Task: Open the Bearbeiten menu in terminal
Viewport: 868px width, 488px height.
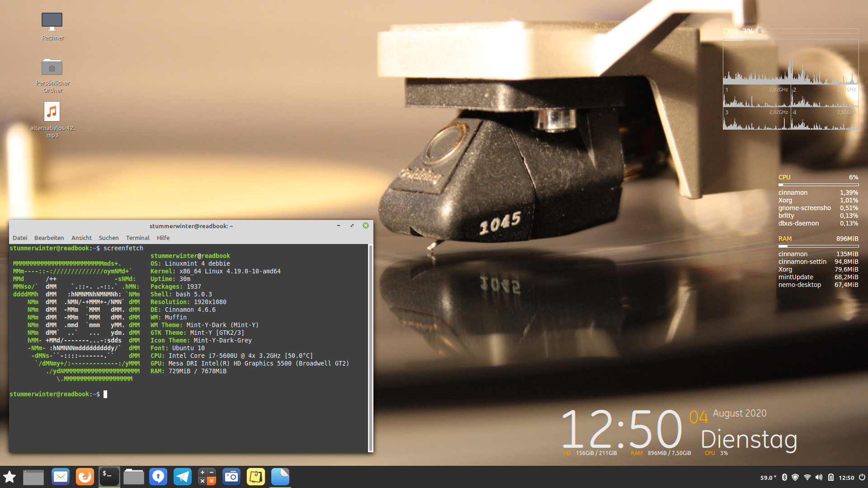Action: pos(49,238)
